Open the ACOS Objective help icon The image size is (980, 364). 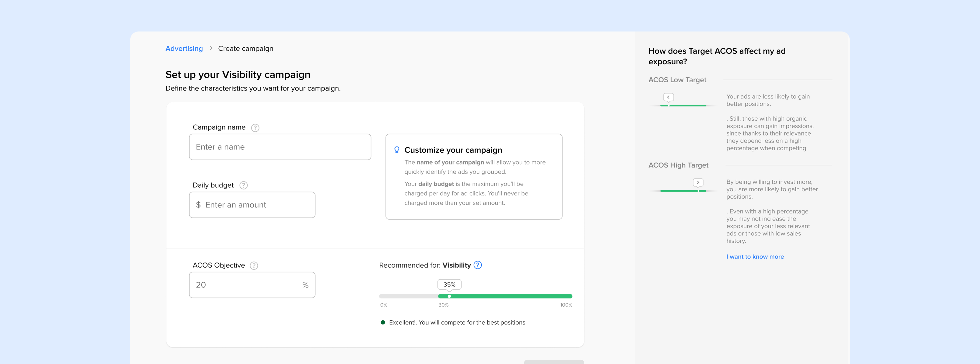(254, 266)
